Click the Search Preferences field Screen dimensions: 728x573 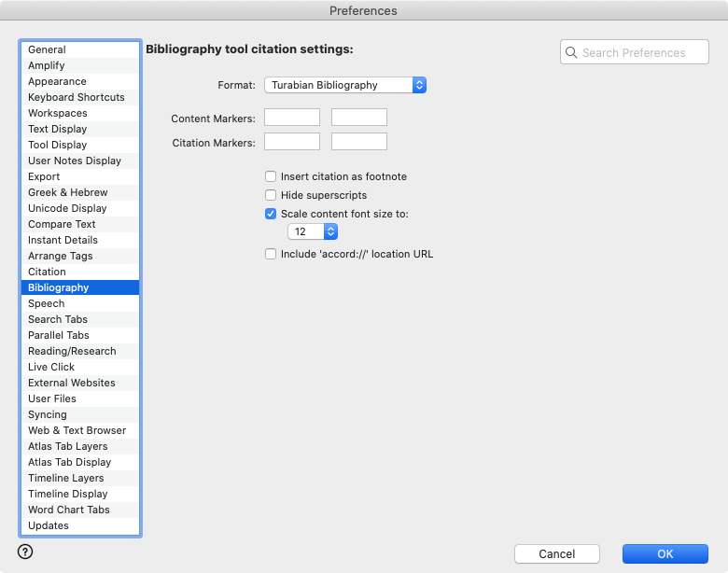(642, 53)
